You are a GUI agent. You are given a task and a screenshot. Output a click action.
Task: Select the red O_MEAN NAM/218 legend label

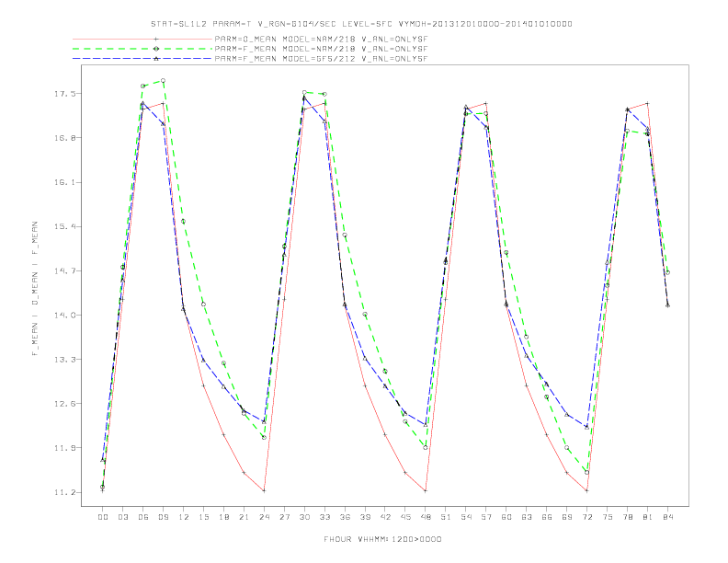pyautogui.click(x=321, y=39)
